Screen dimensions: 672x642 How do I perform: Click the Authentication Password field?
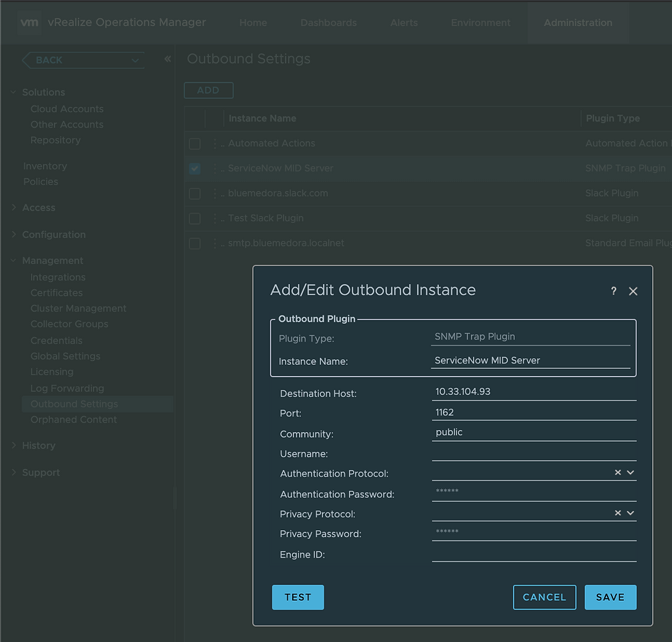[x=534, y=492]
